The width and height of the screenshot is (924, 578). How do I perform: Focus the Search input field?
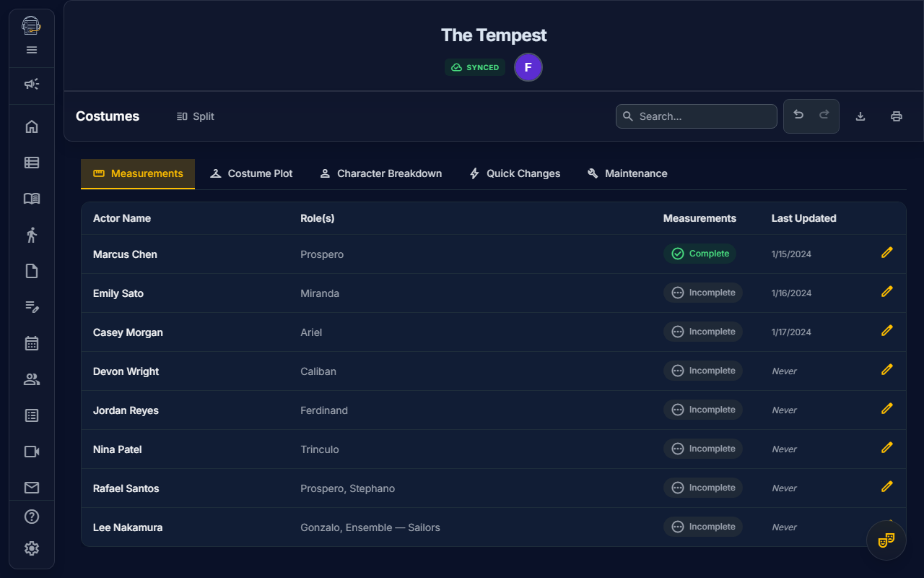pos(704,116)
